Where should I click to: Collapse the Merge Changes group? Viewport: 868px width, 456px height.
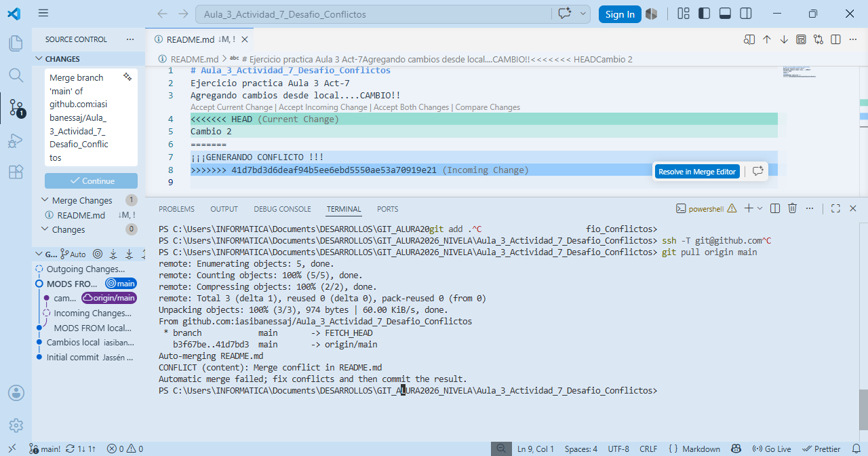click(45, 200)
